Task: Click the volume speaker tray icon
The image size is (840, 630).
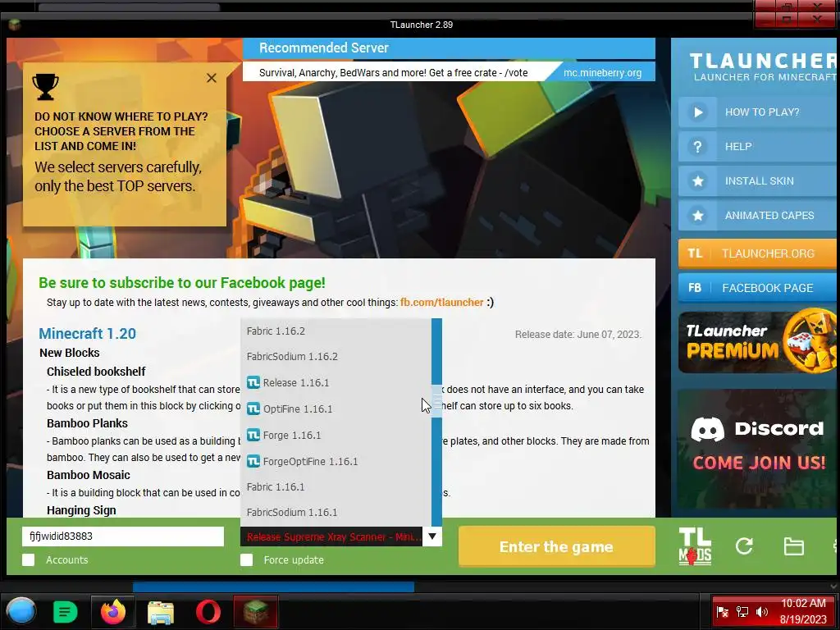Action: point(761,612)
